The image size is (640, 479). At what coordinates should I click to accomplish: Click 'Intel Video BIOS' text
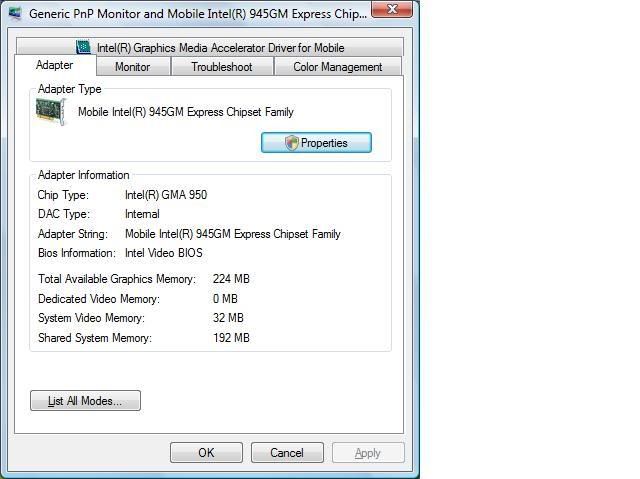164,253
